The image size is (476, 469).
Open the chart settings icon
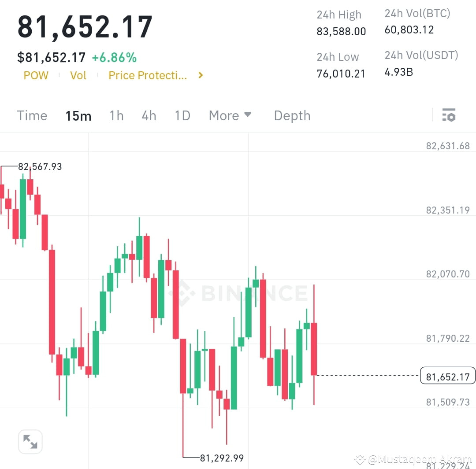pos(449,115)
